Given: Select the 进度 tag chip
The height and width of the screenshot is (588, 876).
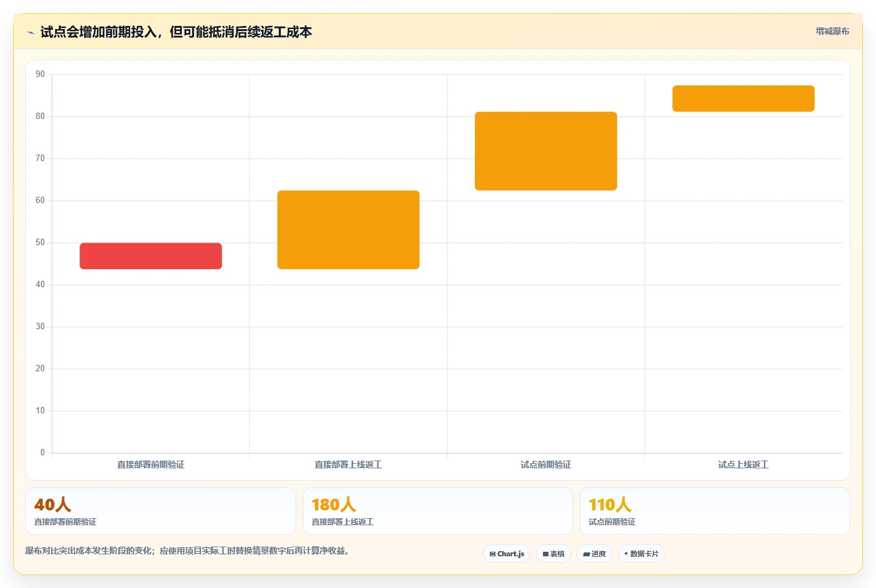Looking at the screenshot, I should click(595, 554).
